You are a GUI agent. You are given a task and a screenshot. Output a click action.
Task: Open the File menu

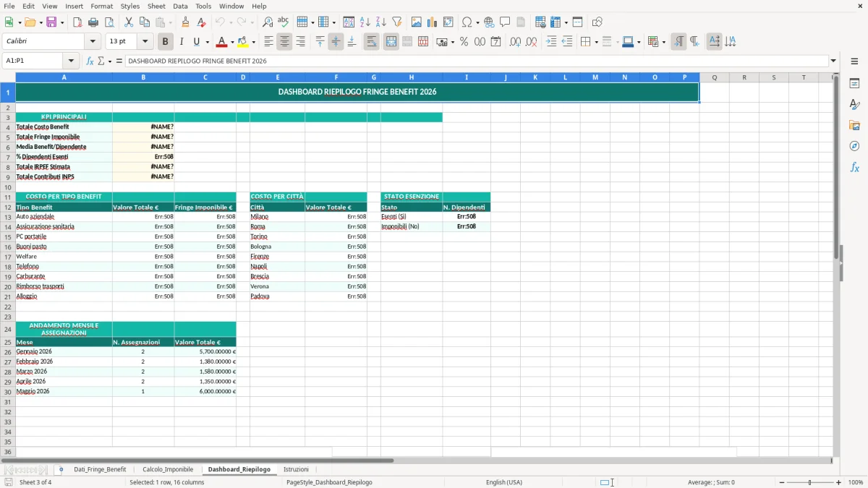(9, 6)
